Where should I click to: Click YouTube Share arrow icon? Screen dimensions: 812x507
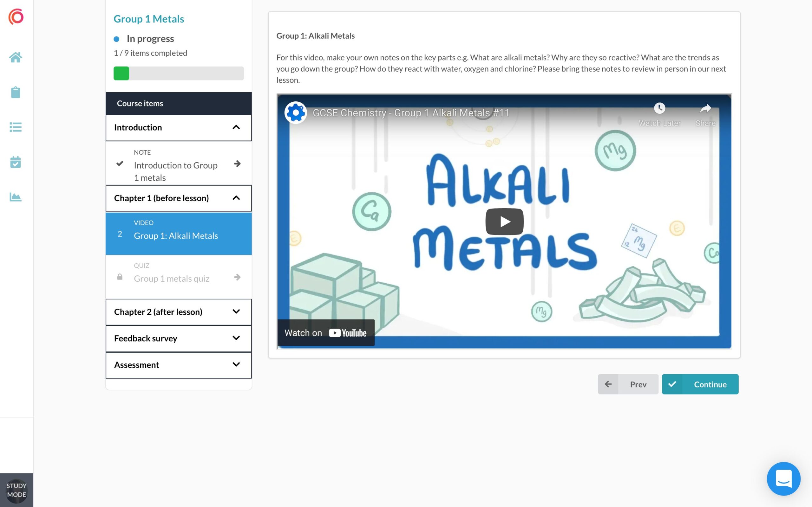pyautogui.click(x=705, y=109)
